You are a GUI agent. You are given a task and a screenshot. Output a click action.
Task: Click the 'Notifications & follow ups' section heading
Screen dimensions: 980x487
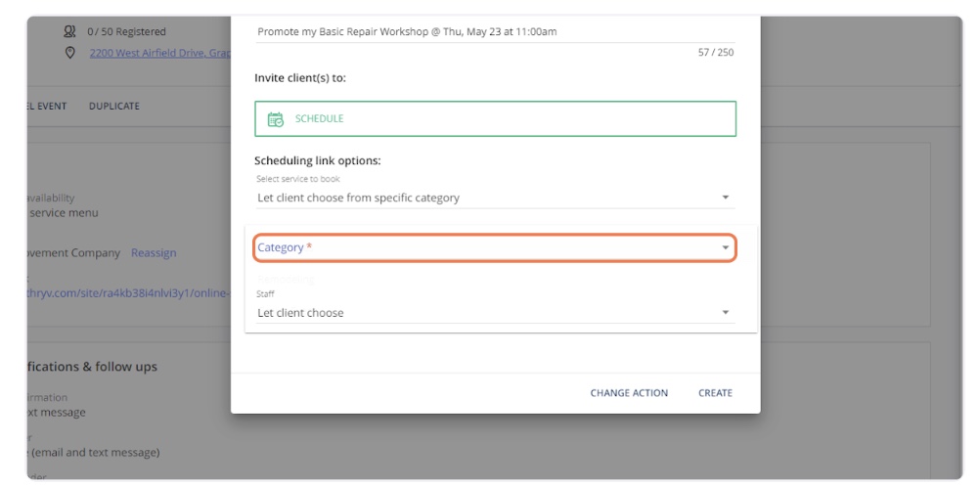coord(92,367)
